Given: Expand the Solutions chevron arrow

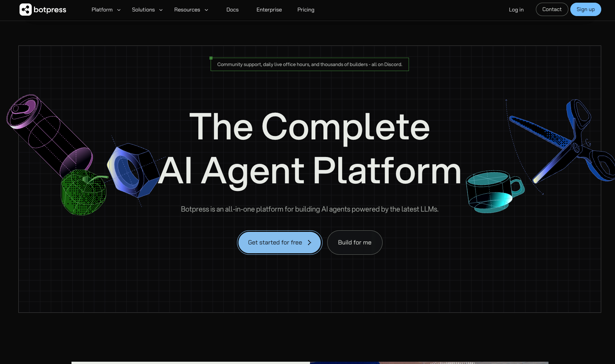Looking at the screenshot, I should [161, 10].
